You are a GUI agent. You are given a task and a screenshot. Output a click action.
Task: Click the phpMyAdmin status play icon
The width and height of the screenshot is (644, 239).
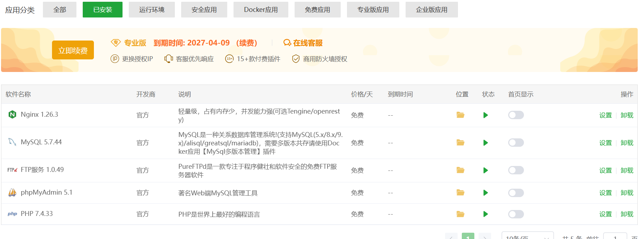tap(486, 193)
